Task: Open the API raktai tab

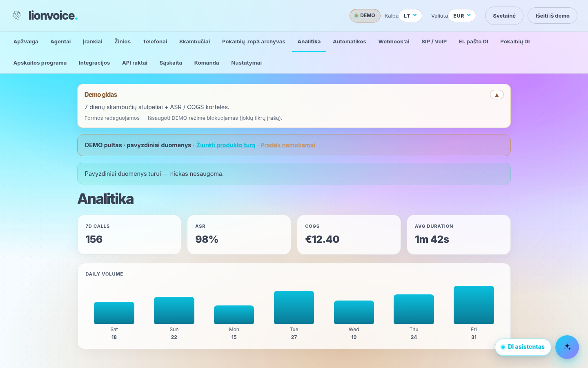Action: pyautogui.click(x=135, y=63)
